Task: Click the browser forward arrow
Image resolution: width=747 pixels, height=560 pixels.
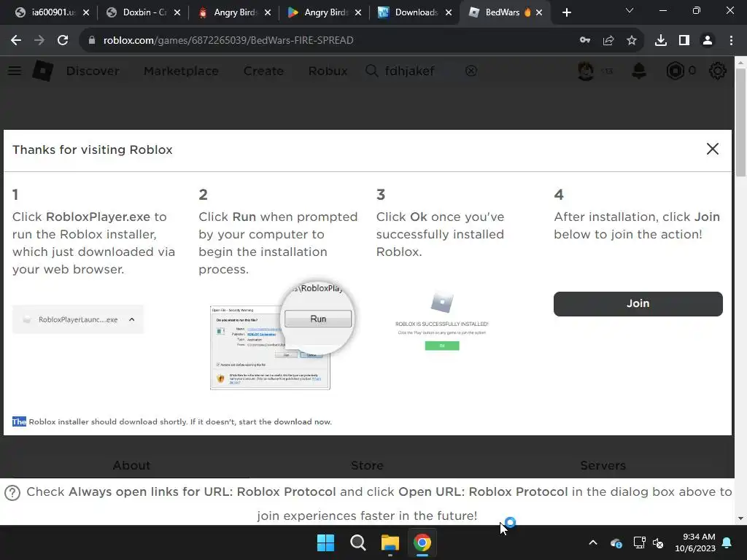Action: point(39,41)
